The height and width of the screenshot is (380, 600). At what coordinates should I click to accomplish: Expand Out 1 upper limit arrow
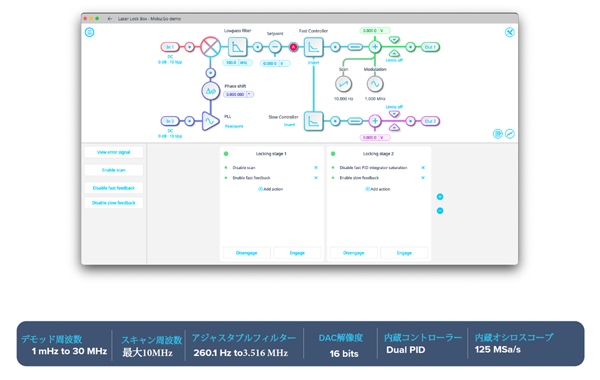pyautogui.click(x=394, y=39)
